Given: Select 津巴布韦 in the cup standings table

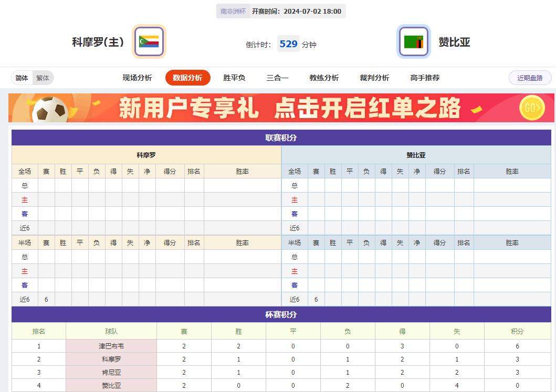Looking at the screenshot, I should (111, 346).
